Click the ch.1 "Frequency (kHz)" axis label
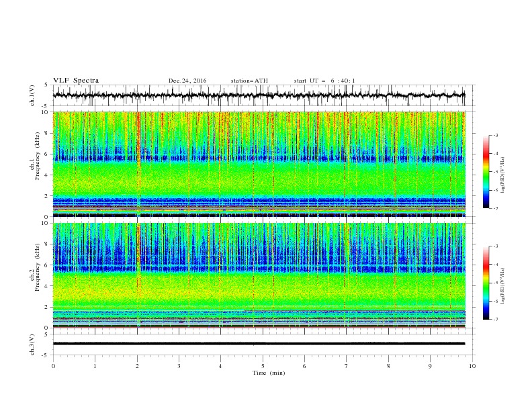This screenshot has width=532, height=411. pyautogui.click(x=38, y=154)
